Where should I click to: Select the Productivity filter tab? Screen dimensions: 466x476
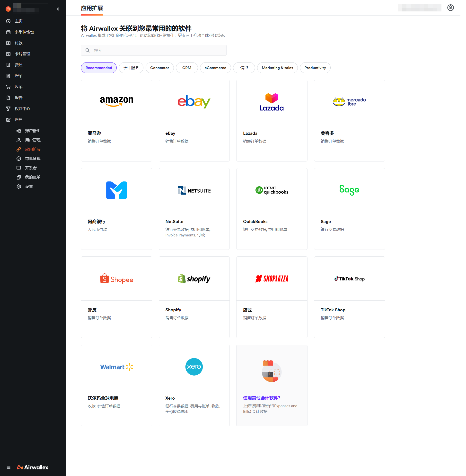(315, 68)
